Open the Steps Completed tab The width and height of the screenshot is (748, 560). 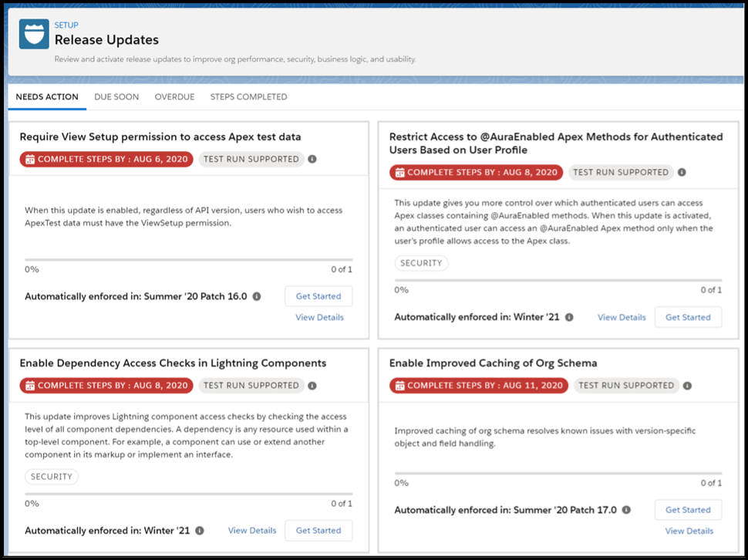point(248,97)
